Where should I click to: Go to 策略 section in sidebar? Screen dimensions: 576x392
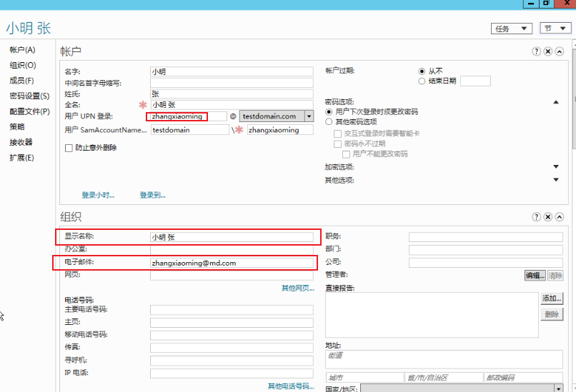17,127
